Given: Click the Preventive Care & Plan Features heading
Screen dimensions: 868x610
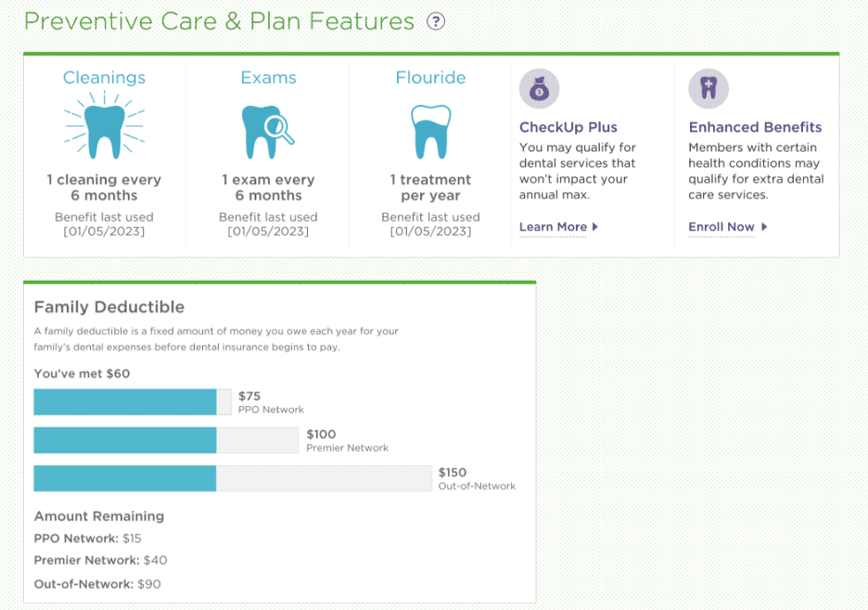Looking at the screenshot, I should point(219,21).
